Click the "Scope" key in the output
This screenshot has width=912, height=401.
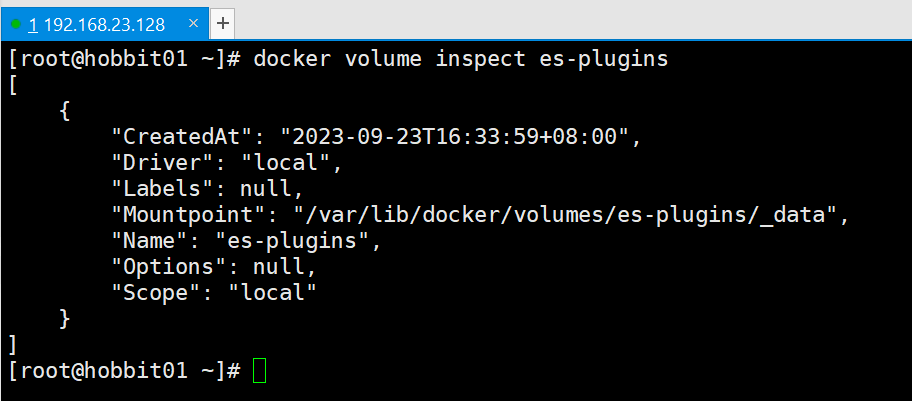(165, 292)
